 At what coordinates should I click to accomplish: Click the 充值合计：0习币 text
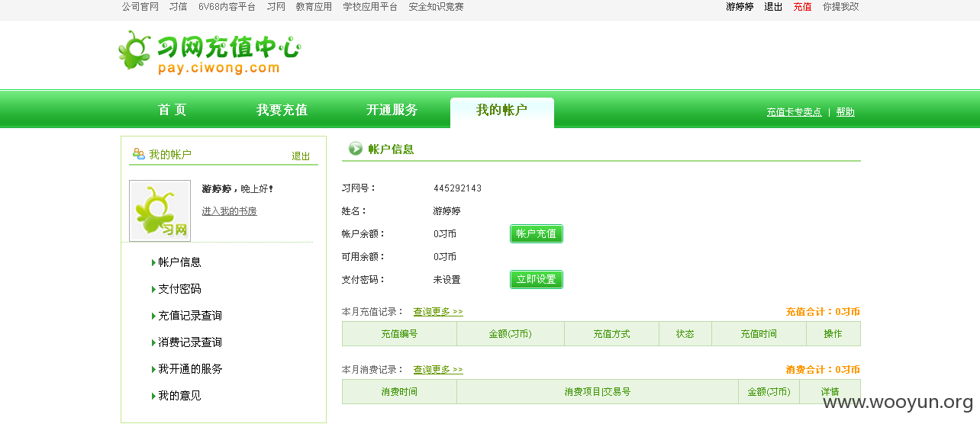(x=823, y=312)
